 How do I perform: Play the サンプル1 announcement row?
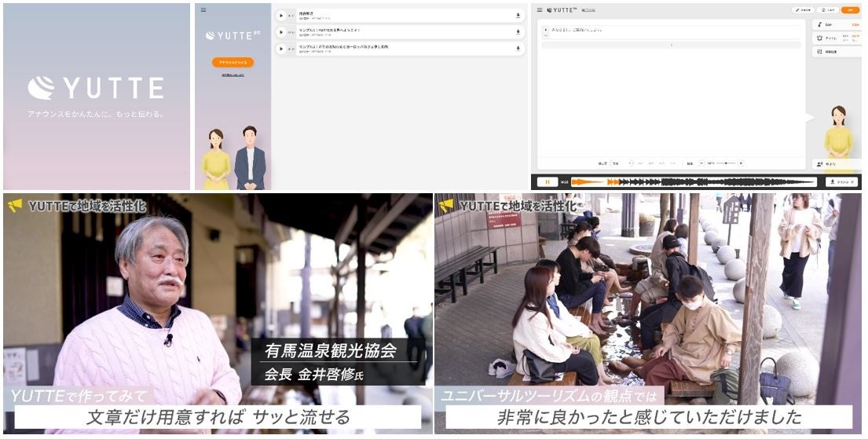point(281,32)
